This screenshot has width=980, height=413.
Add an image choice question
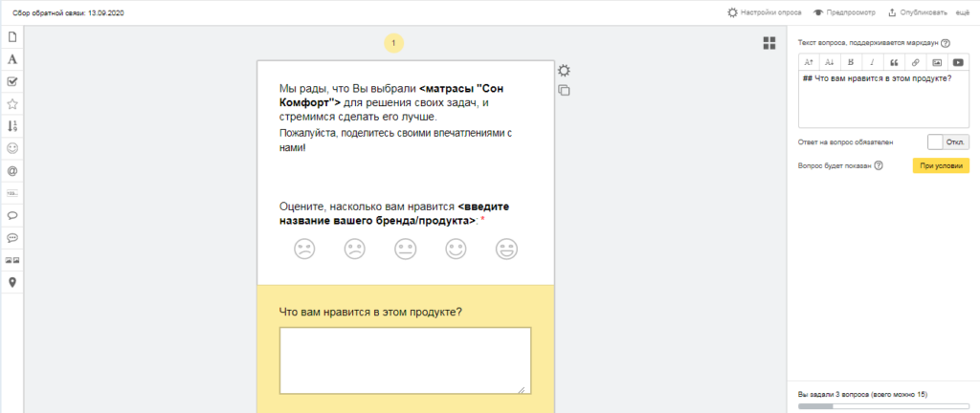pos(11,260)
